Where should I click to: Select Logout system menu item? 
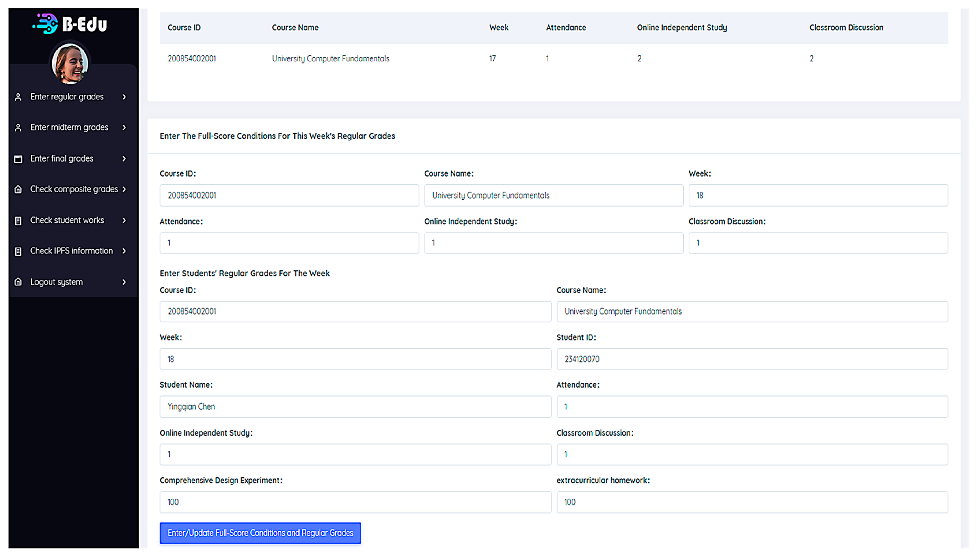point(56,282)
